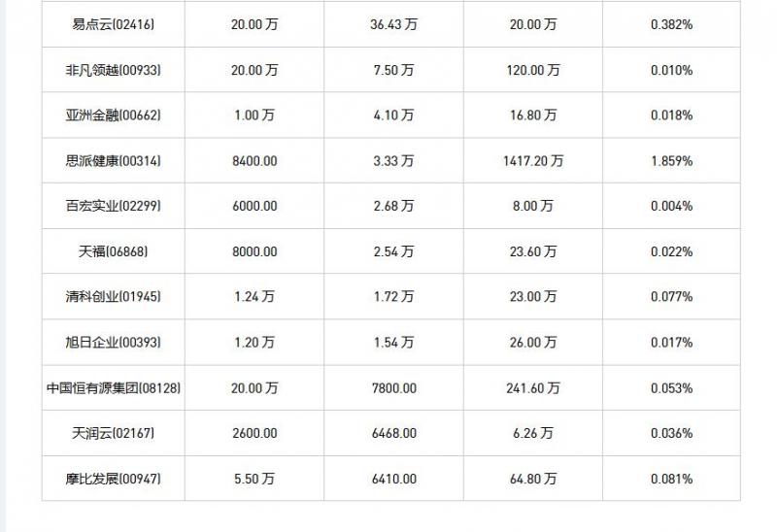The image size is (777, 532).
Task: Select 百宏实业(02299) in the table
Action: [x=113, y=206]
